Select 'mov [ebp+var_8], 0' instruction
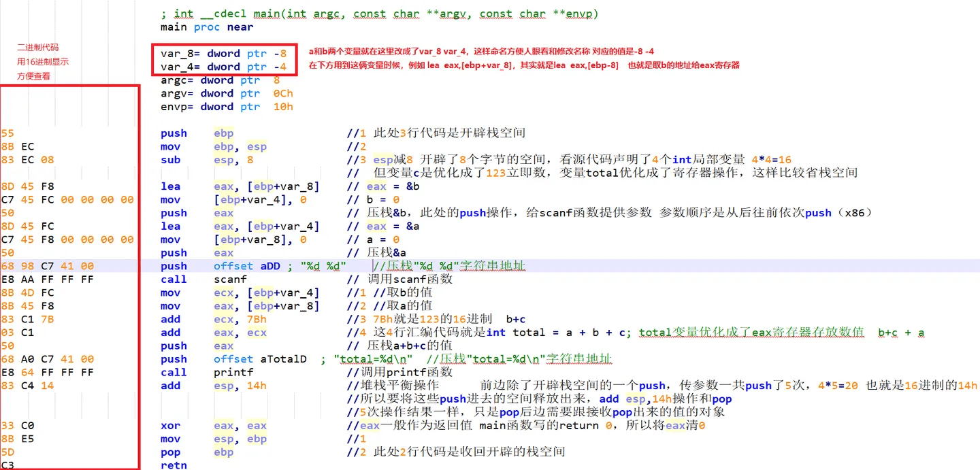980x470 pixels. pyautogui.click(x=233, y=239)
